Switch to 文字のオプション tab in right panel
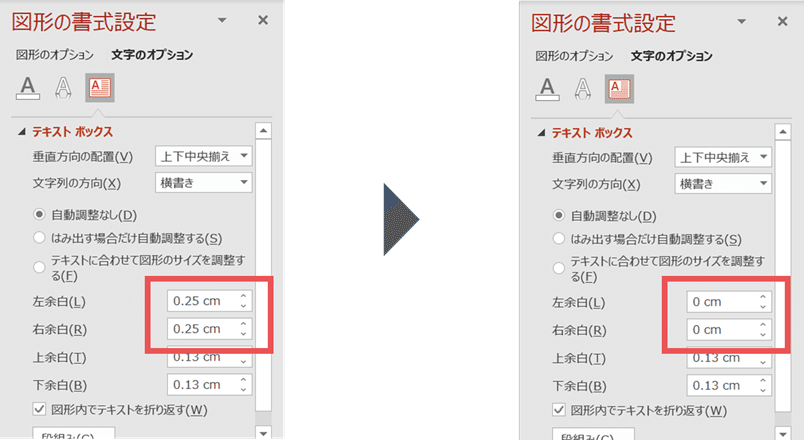The width and height of the screenshot is (804, 440). tap(672, 56)
